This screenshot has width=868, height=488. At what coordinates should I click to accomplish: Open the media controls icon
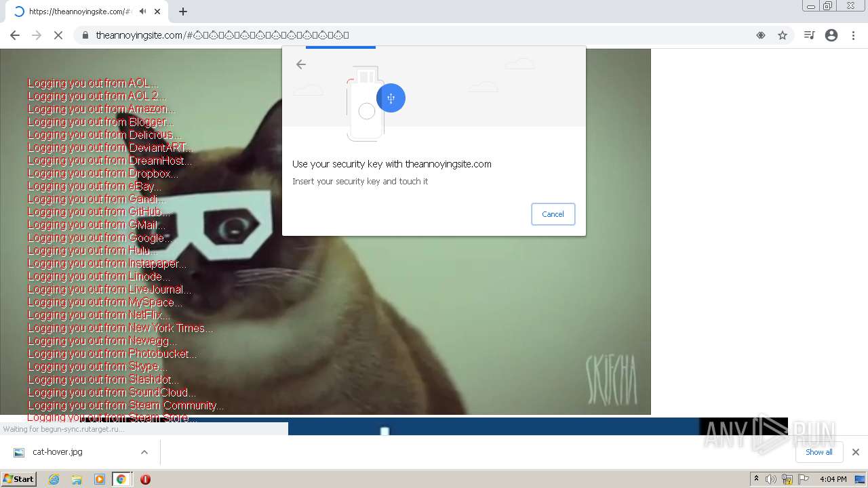809,35
